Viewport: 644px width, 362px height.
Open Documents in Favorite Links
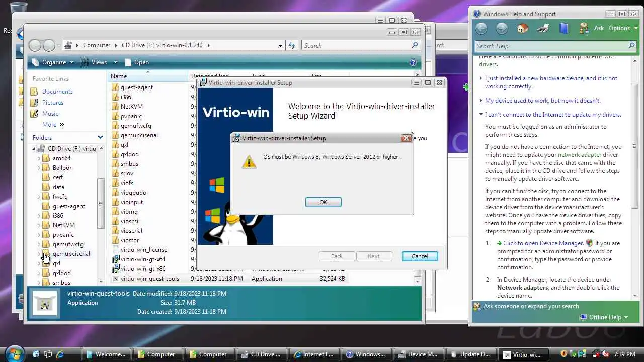point(57,92)
